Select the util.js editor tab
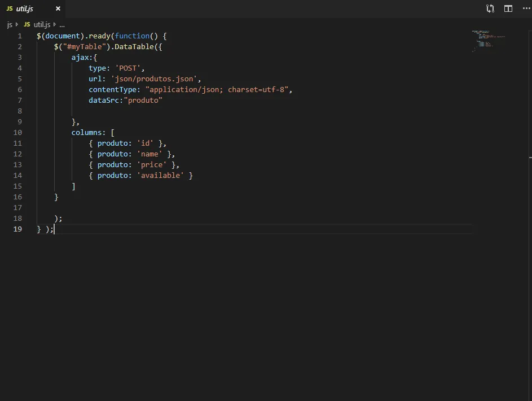 (x=25, y=9)
